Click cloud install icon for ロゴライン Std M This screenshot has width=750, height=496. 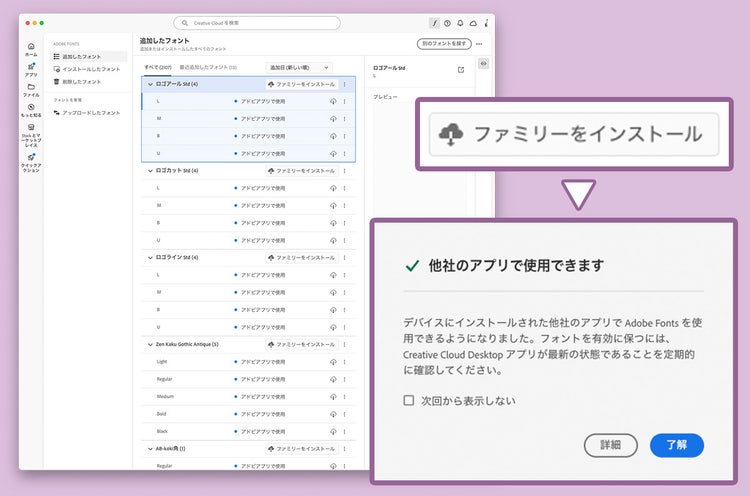[333, 292]
